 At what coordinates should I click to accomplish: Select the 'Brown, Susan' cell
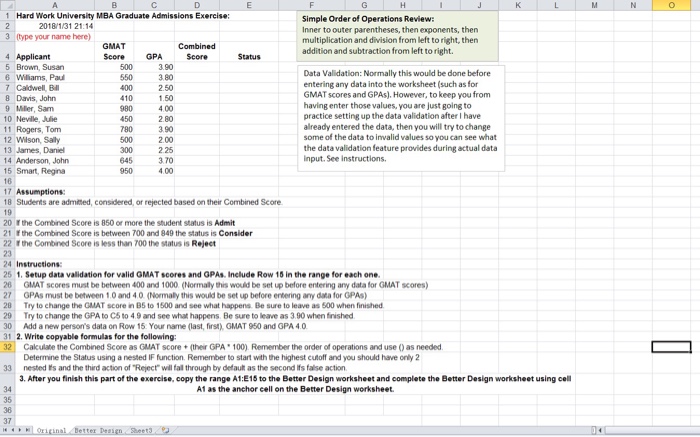pyautogui.click(x=54, y=67)
